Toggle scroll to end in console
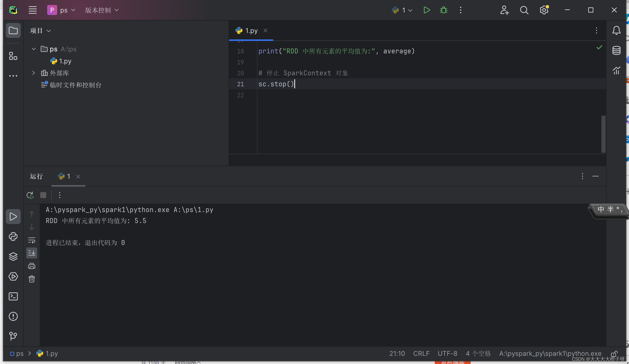 pyautogui.click(x=32, y=253)
